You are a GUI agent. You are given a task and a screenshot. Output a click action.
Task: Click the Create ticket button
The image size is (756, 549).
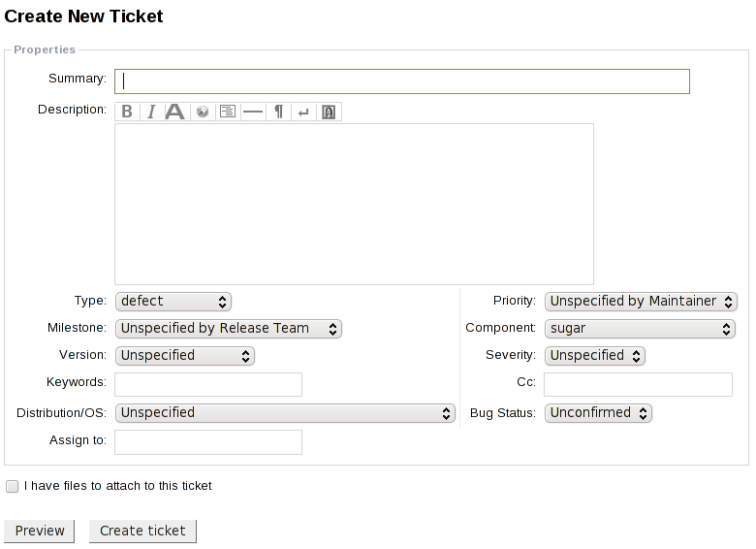coord(142,531)
